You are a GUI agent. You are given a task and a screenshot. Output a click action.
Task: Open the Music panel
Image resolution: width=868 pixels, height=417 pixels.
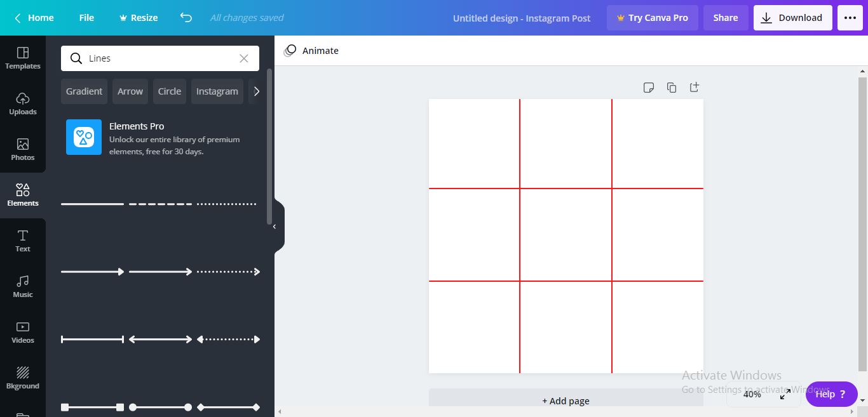(23, 286)
